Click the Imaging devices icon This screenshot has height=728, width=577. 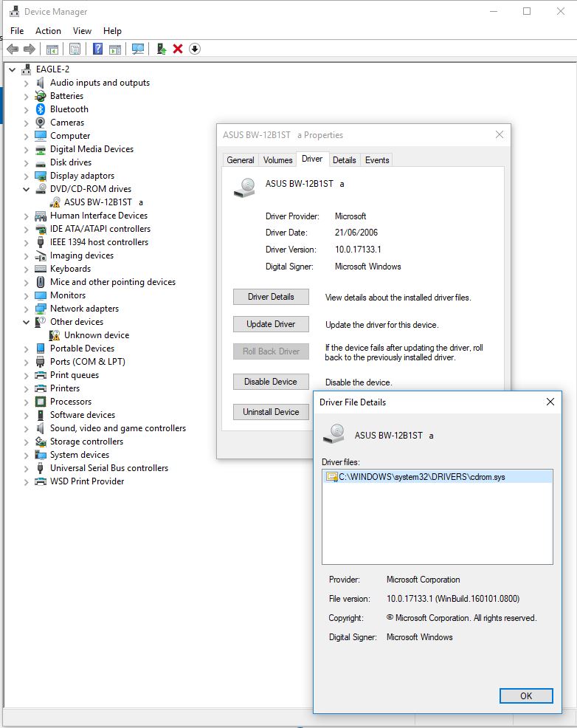point(41,255)
